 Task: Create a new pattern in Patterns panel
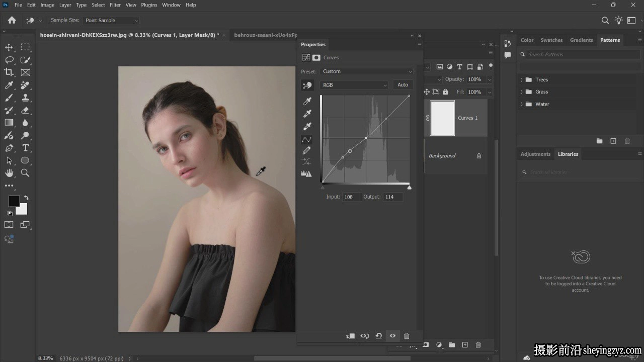pyautogui.click(x=613, y=141)
